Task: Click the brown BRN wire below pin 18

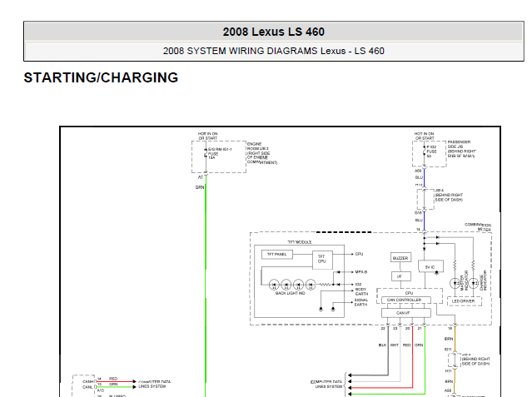Action: coord(455,339)
